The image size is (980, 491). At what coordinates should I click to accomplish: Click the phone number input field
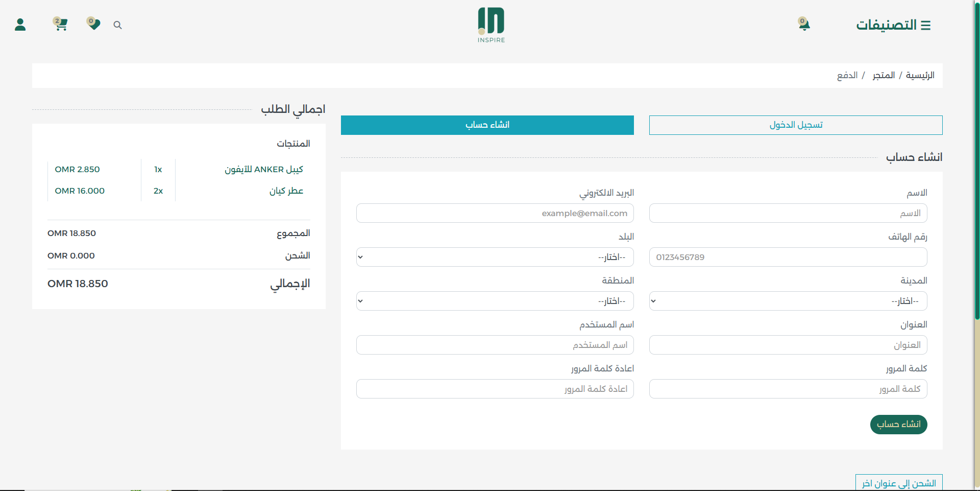(x=788, y=257)
